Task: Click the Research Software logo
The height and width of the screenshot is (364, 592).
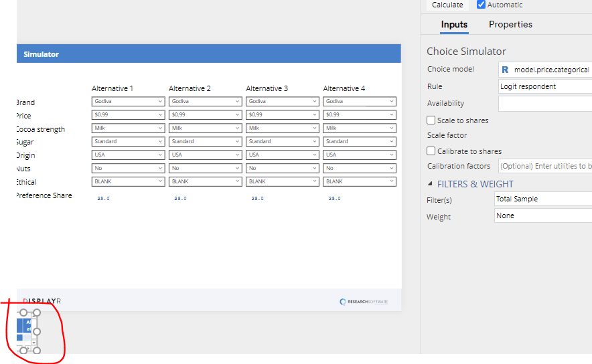Action: [x=368, y=302]
